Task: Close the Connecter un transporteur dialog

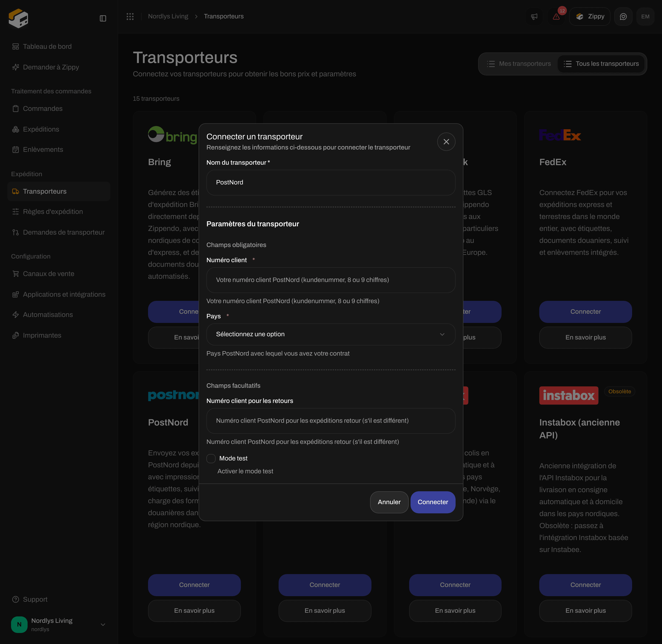Action: (446, 142)
